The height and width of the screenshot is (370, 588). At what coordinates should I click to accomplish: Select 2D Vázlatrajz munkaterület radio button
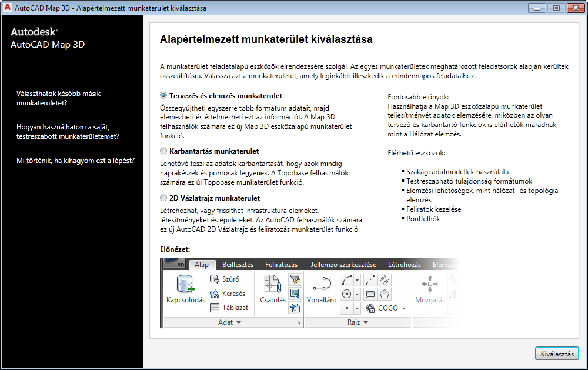click(x=163, y=198)
